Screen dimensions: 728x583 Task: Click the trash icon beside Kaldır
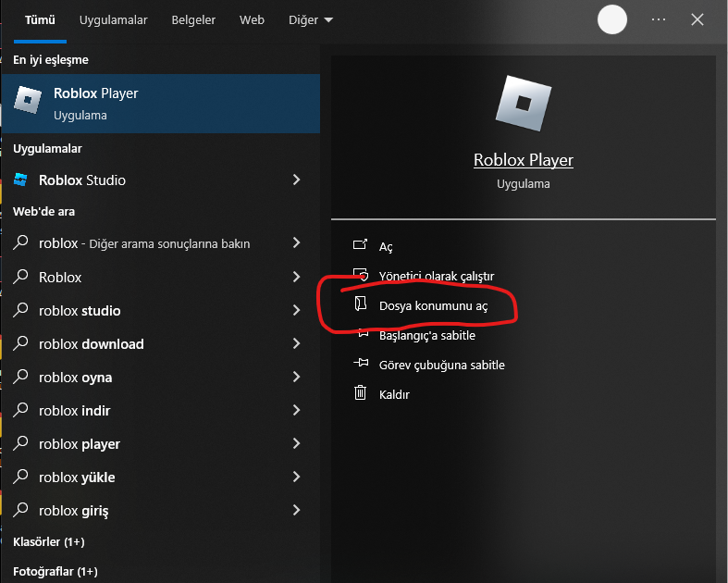pyautogui.click(x=360, y=392)
